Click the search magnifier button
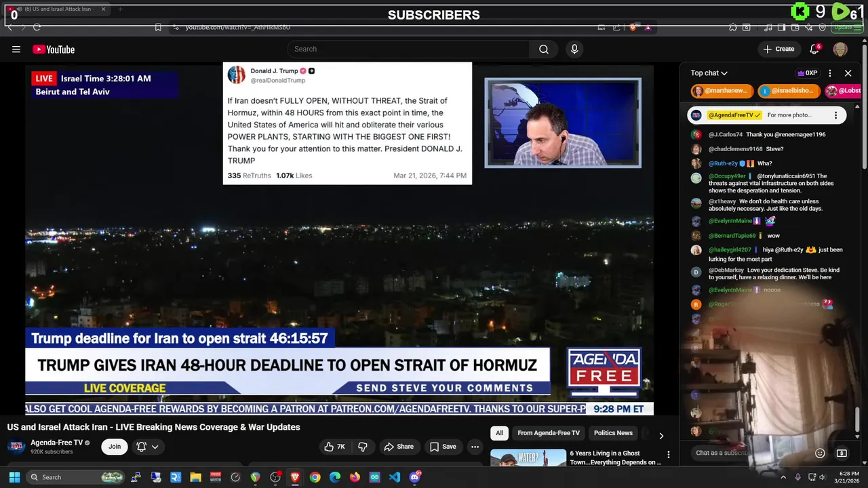Viewport: 868px width, 488px height. click(544, 49)
